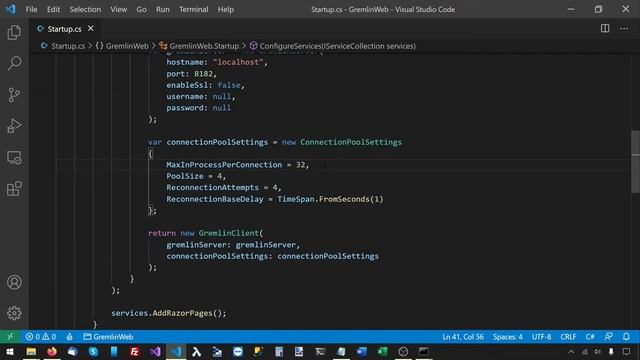Expand the ConfigureServices method breadcrumb
Viewport: 640px width, 360px height.
pos(333,46)
